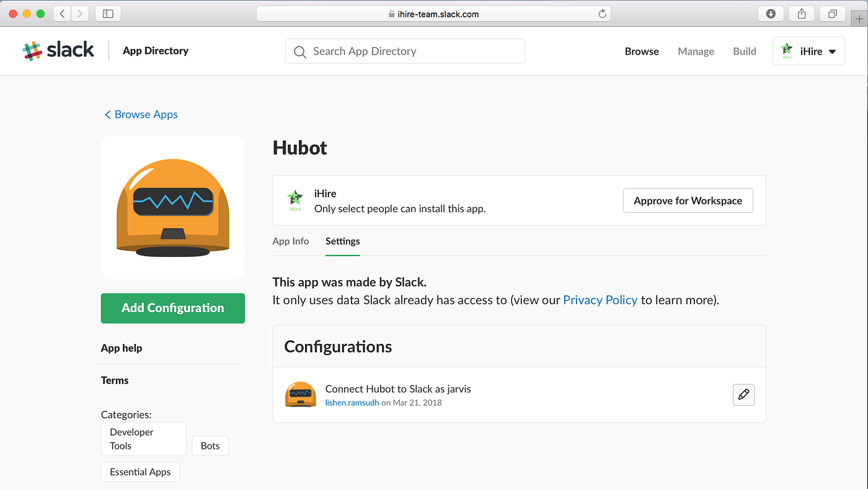Click the Slack logo
Screen dimensions: 868x489
pyautogui.click(x=58, y=51)
